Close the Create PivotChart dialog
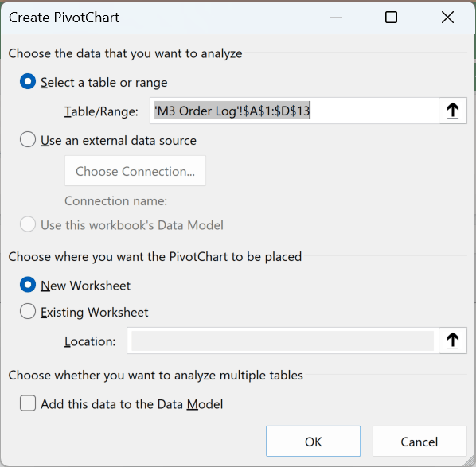Screen dimensions: 476x467 (x=447, y=18)
